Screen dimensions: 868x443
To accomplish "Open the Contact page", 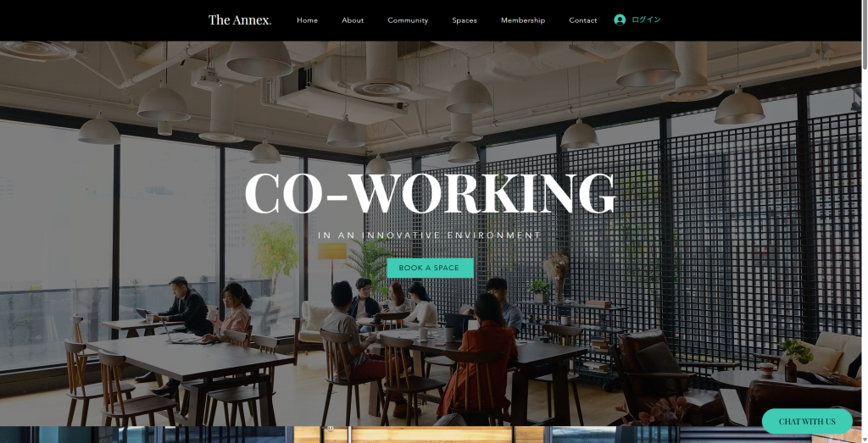I will pyautogui.click(x=583, y=20).
